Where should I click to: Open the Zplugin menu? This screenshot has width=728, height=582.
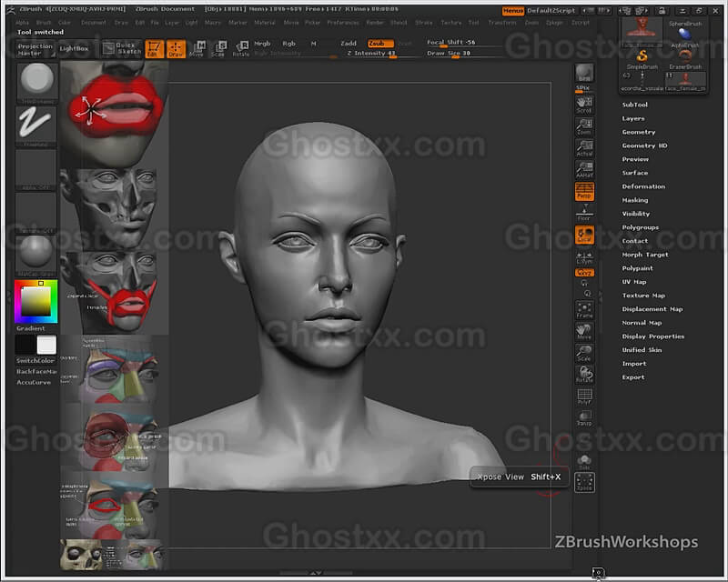pos(554,22)
